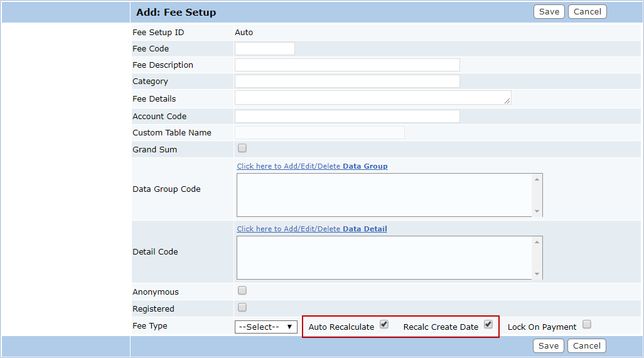
Task: Click the top Save button
Action: click(x=549, y=12)
